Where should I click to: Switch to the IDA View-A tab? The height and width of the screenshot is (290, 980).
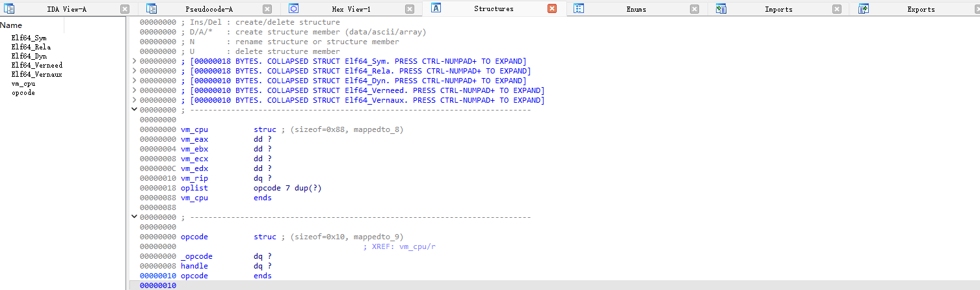pos(67,9)
